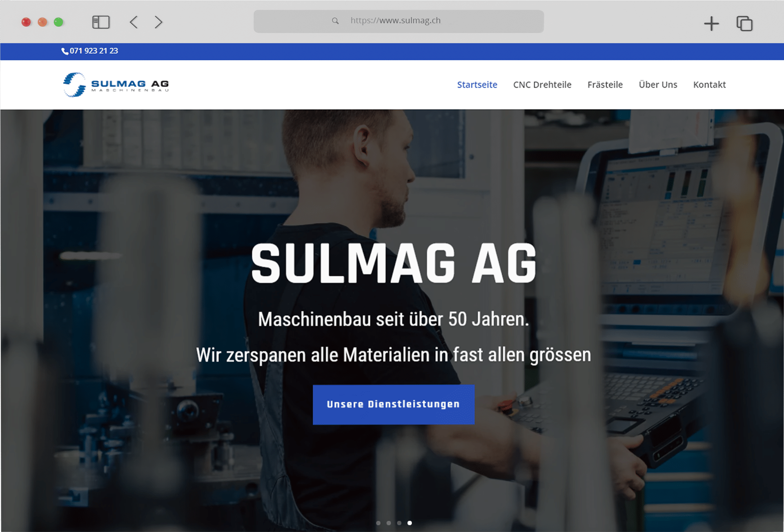Select the third slider dot

[x=399, y=523]
